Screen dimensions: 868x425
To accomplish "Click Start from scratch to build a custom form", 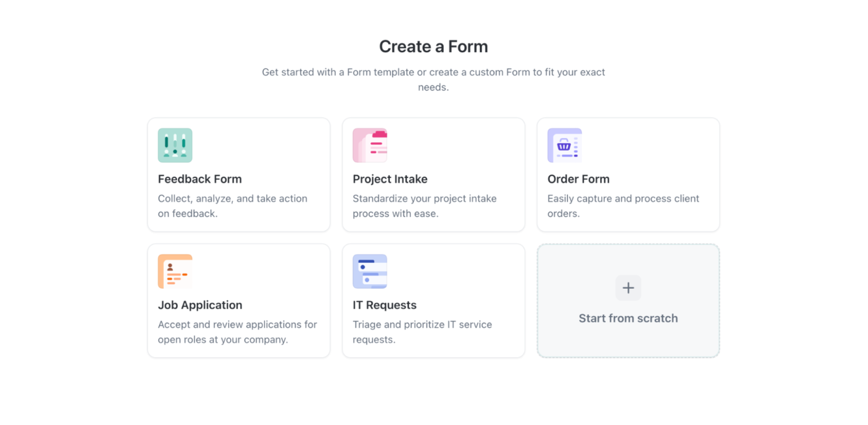I will (628, 301).
